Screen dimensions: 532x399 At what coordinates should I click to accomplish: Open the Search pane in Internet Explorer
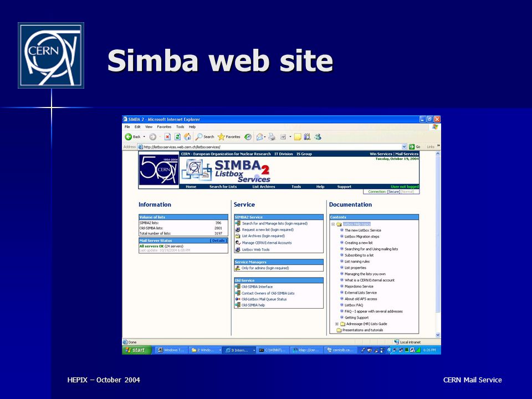(x=205, y=137)
